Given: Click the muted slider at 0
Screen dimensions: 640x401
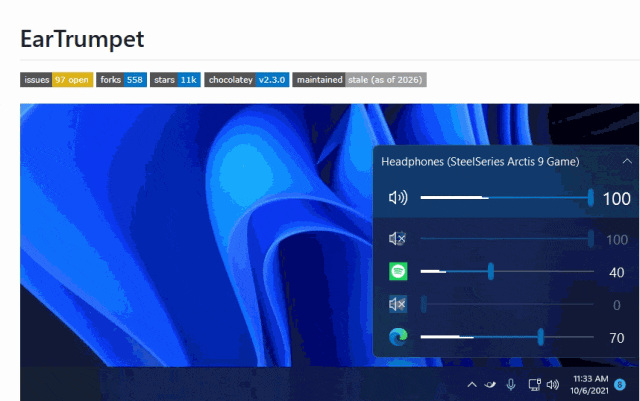Looking at the screenshot, I should point(507,304).
